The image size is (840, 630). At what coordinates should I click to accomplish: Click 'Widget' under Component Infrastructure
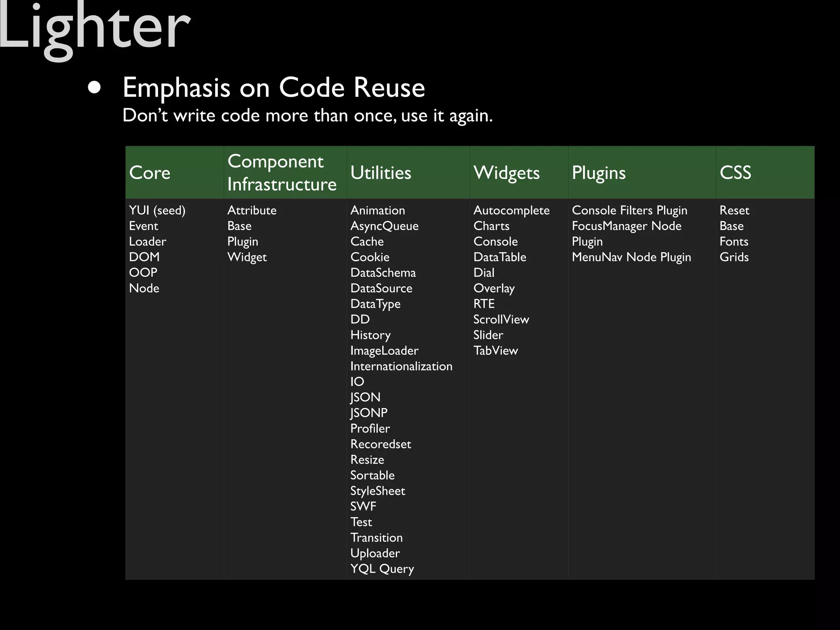[x=247, y=258]
